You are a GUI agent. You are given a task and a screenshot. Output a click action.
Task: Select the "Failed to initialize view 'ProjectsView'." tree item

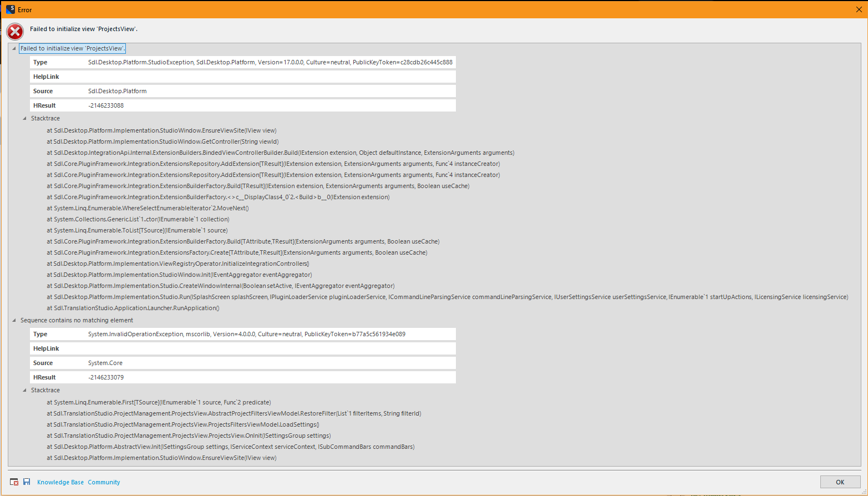coord(73,48)
